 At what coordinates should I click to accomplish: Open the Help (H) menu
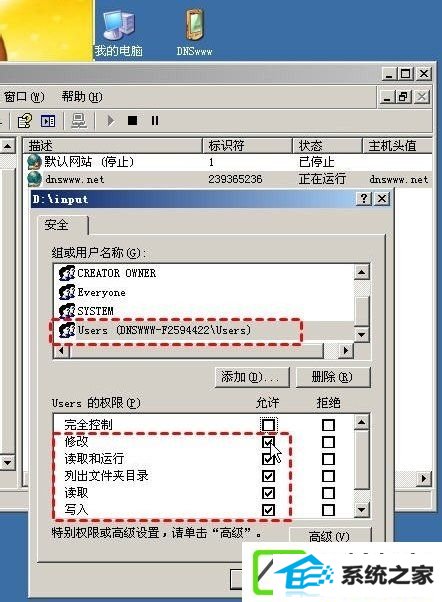tap(82, 96)
